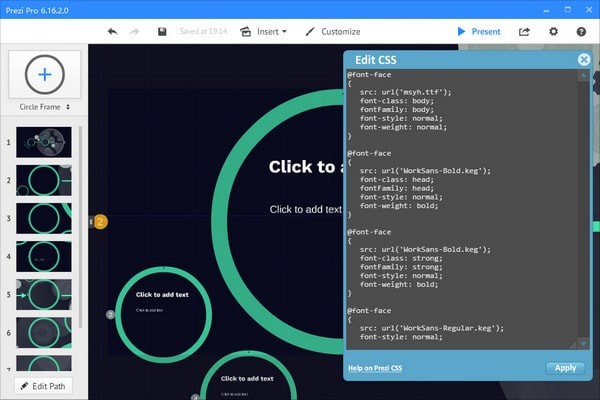Open the Insert menu
This screenshot has height=400, width=600.
pyautogui.click(x=263, y=31)
